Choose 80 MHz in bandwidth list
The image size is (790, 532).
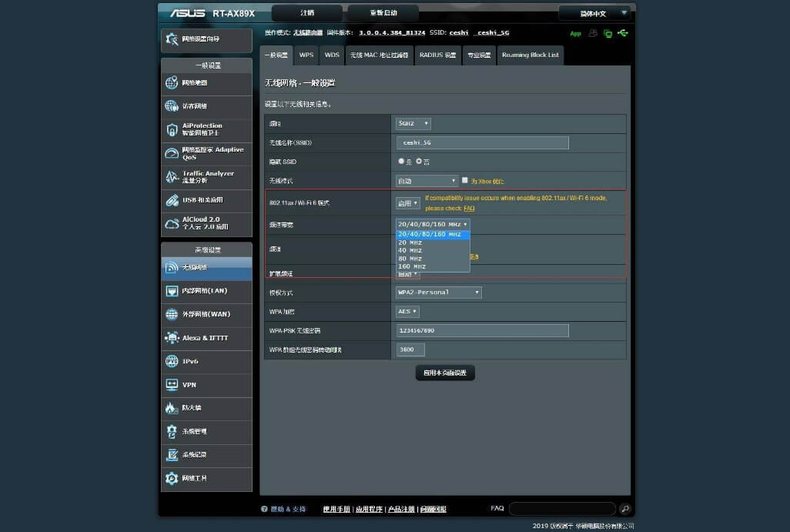(410, 259)
